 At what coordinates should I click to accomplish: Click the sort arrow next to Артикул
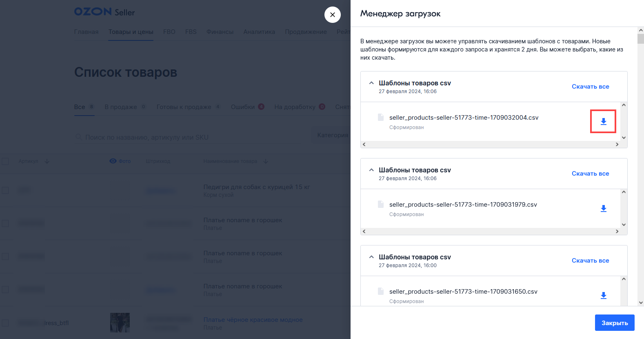pyautogui.click(x=47, y=161)
